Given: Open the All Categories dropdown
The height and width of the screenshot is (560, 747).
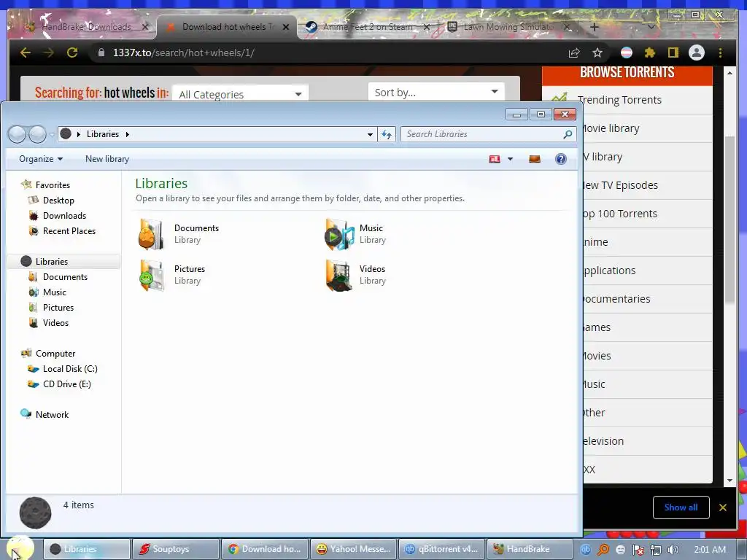Looking at the screenshot, I should coord(241,94).
